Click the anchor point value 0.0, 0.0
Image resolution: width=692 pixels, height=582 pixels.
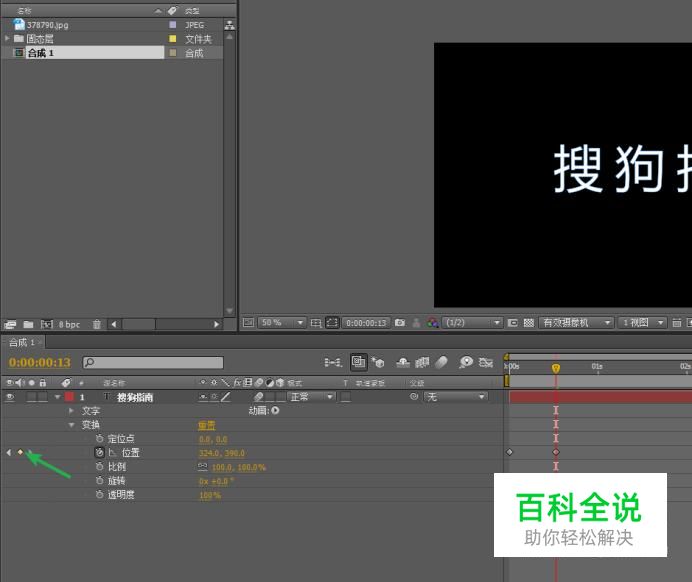[x=213, y=439]
